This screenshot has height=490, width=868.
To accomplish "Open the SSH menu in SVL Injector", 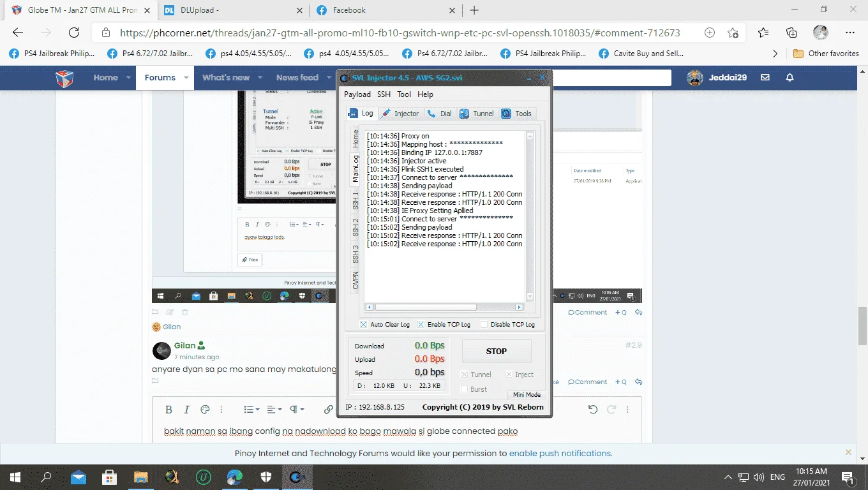I will (384, 94).
